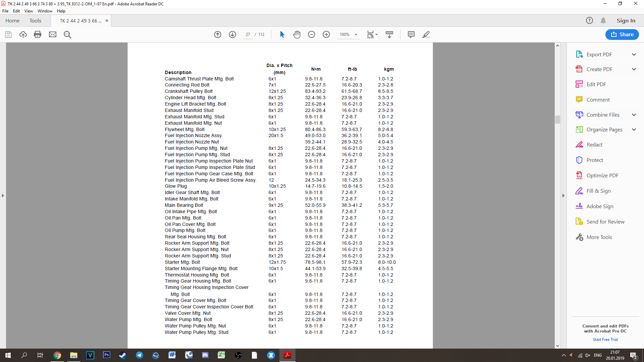The image size is (644, 362).
Task: Close the TK 2 44 document tab
Action: 107,20
